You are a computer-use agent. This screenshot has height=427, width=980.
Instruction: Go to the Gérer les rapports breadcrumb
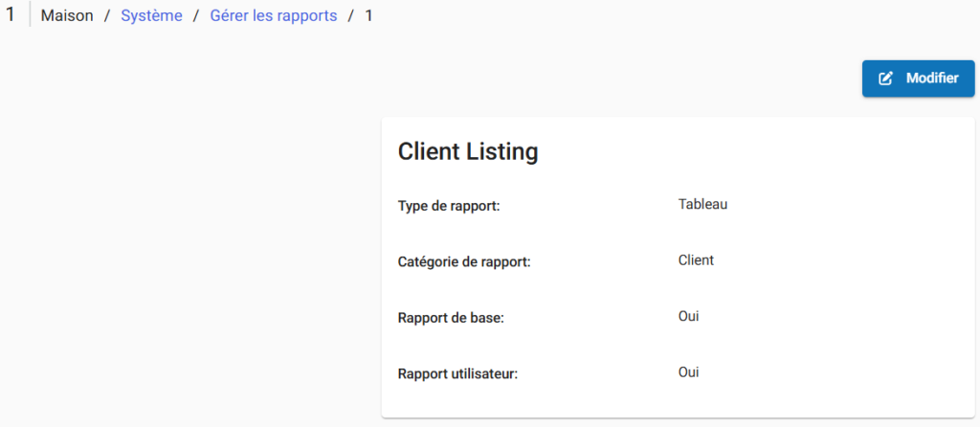coord(274,16)
